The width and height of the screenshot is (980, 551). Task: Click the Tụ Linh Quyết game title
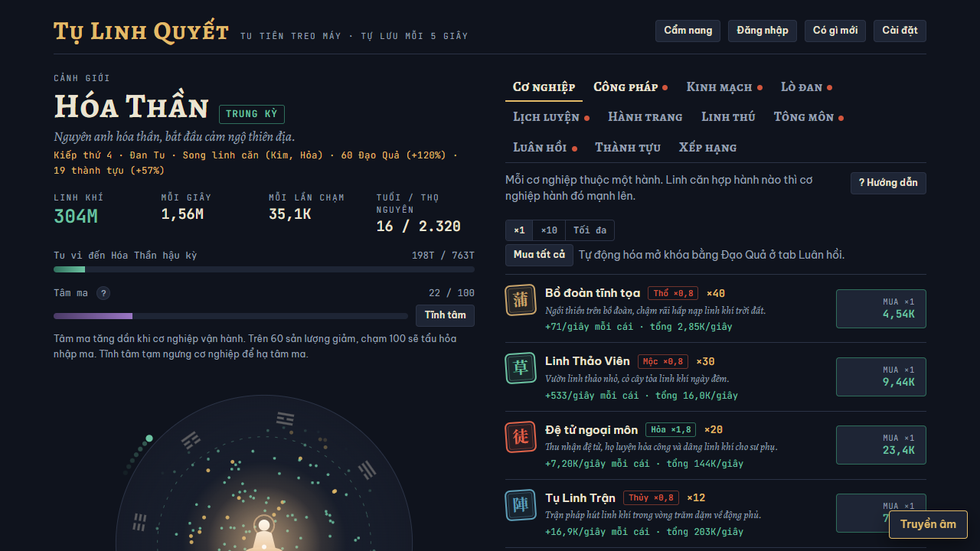[141, 32]
